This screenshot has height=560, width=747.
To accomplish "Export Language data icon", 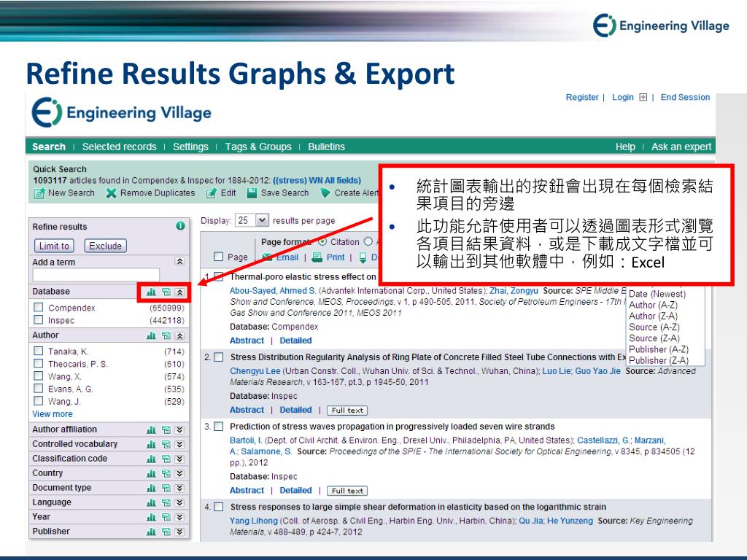I will coord(166,502).
